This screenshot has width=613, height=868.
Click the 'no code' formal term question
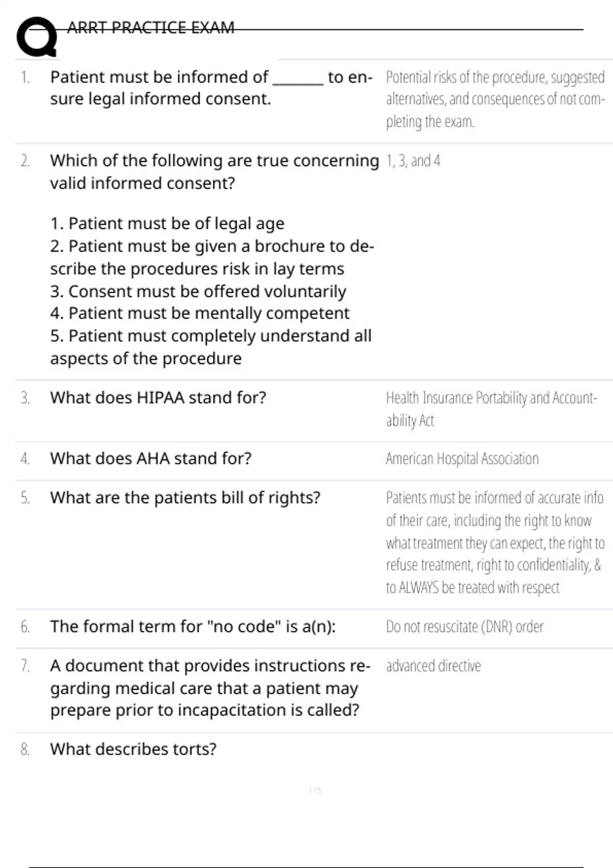click(x=193, y=626)
